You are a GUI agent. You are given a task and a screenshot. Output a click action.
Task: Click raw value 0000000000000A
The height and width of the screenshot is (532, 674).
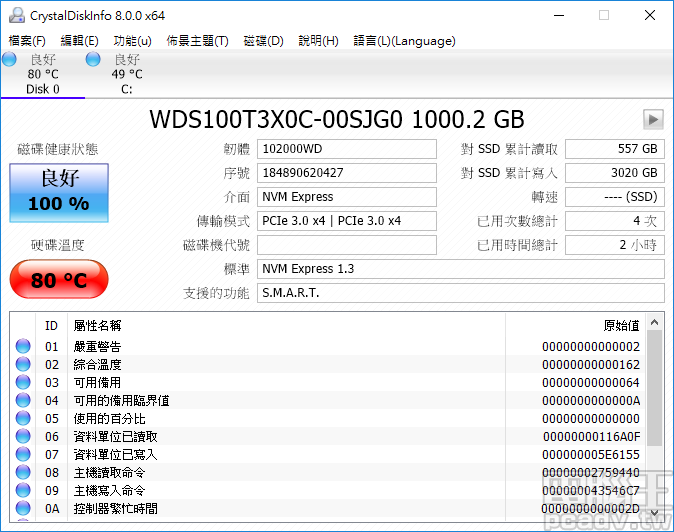591,401
